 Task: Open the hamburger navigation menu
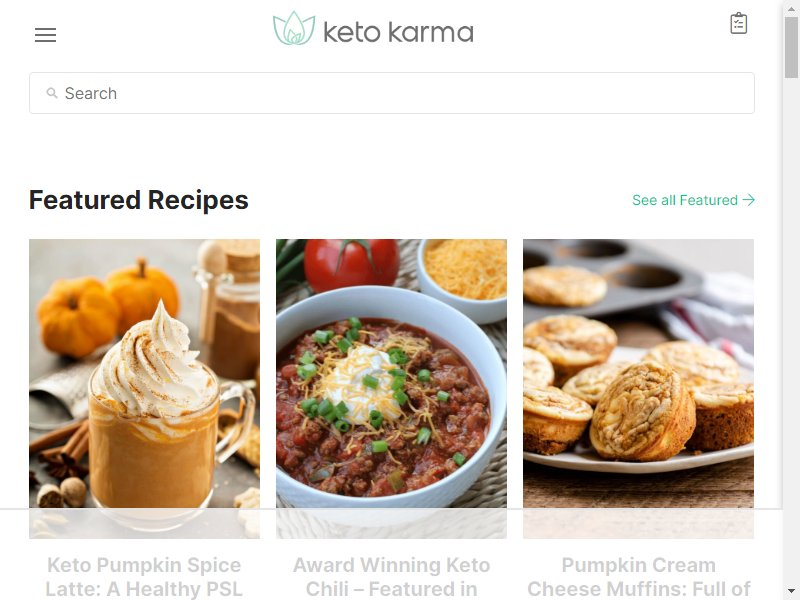point(45,35)
